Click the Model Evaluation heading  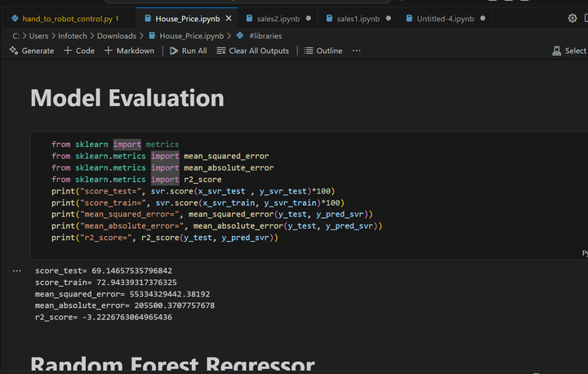pyautogui.click(x=127, y=98)
